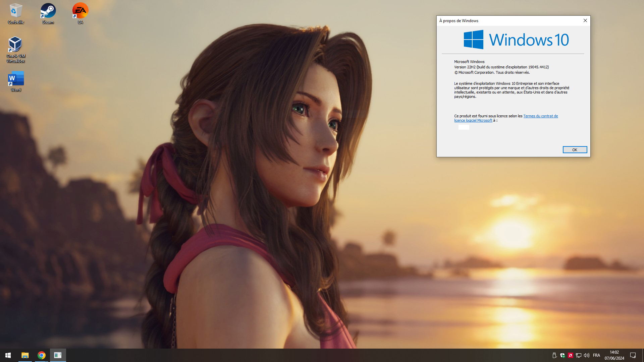Open the Termes du contrat de licence link

tap(540, 116)
